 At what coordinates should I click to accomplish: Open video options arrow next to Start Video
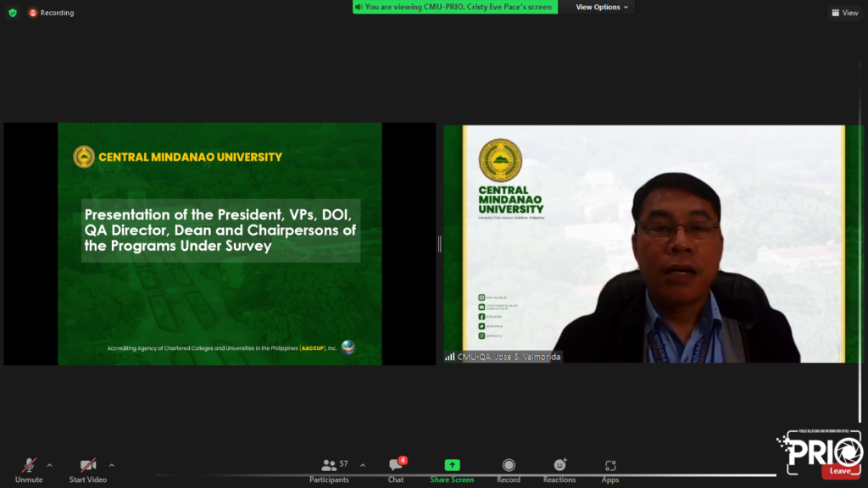(112, 465)
